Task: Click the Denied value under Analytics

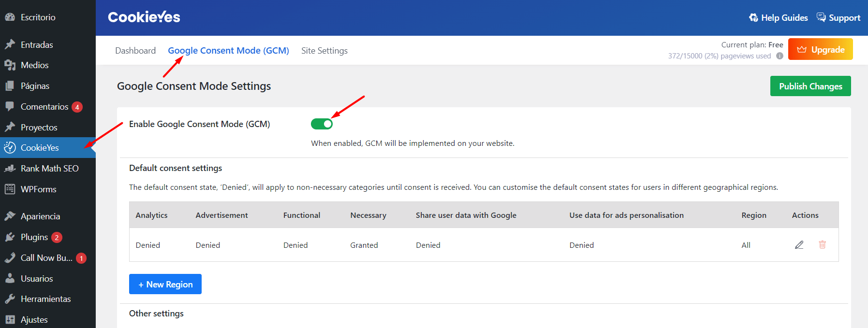Action: 147,245
